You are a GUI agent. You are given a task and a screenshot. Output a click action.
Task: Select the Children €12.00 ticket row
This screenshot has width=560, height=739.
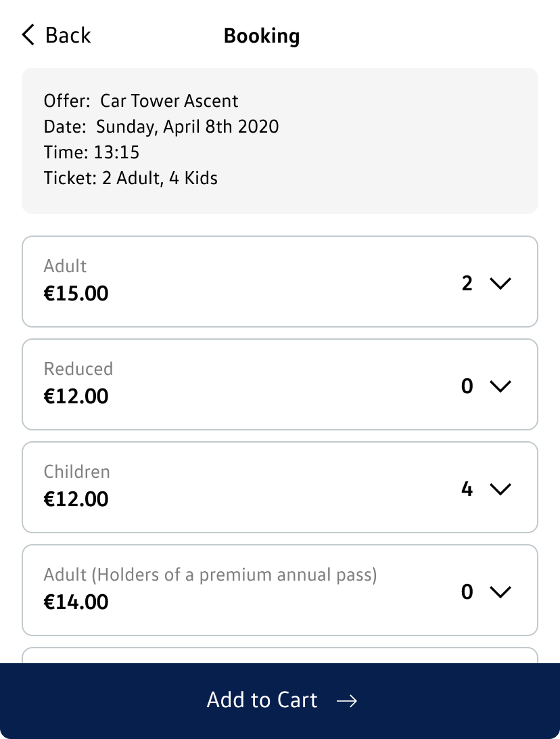237,487
